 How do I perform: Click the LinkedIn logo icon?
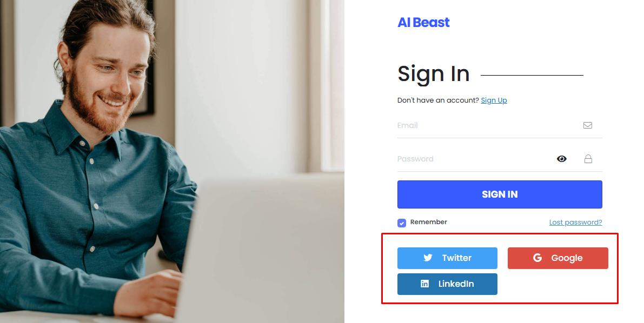point(425,284)
